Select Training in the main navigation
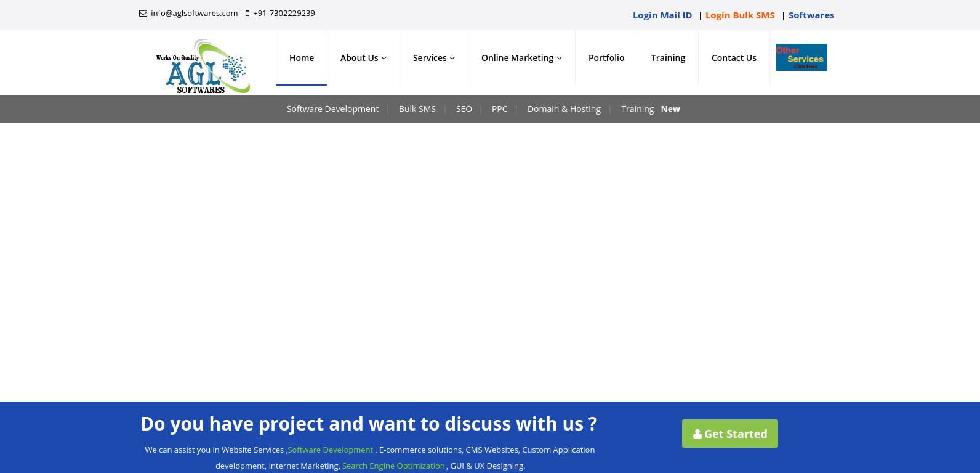This screenshot has height=473, width=980. [x=668, y=58]
